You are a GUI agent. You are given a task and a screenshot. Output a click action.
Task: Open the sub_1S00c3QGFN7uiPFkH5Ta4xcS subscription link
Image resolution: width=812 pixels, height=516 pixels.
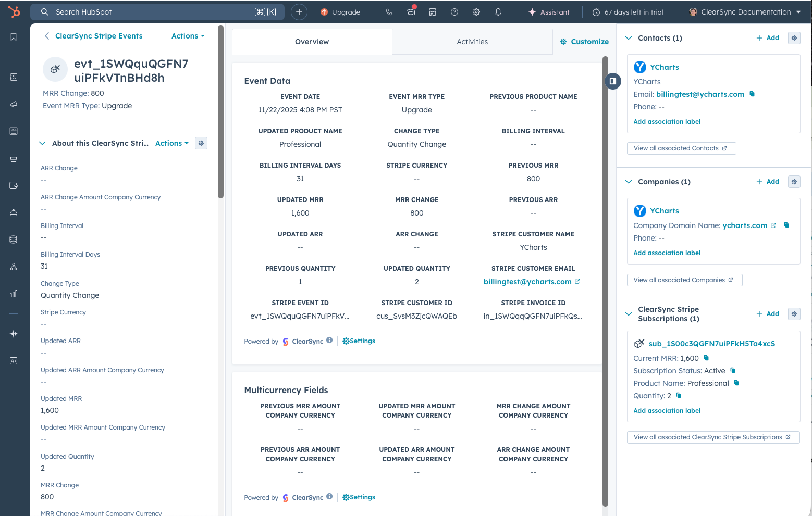pyautogui.click(x=711, y=344)
